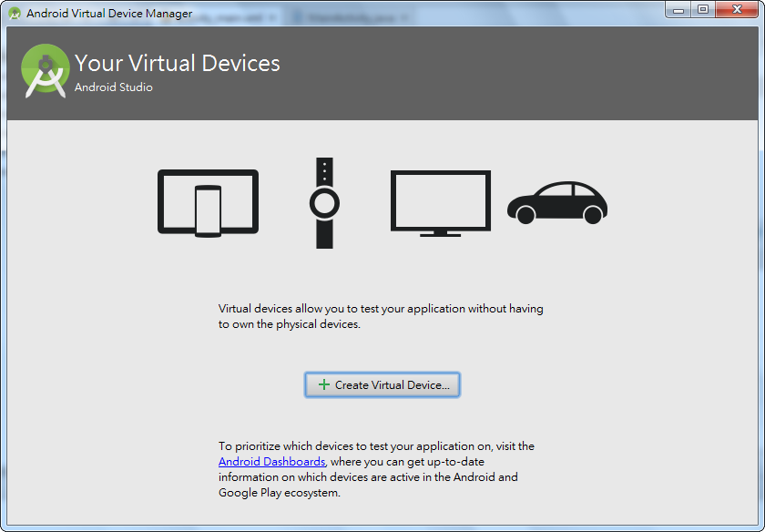Open the Android Dashboards link
The height and width of the screenshot is (532, 765).
(271, 462)
